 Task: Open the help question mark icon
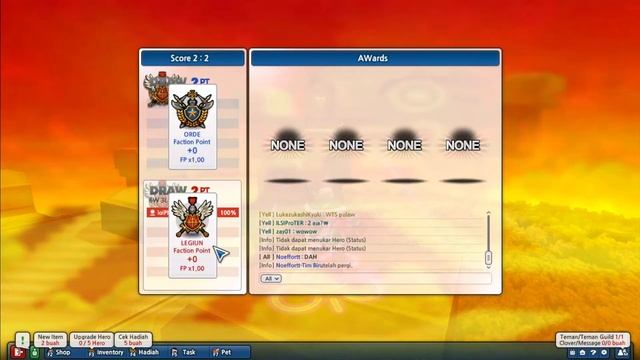coord(593,353)
